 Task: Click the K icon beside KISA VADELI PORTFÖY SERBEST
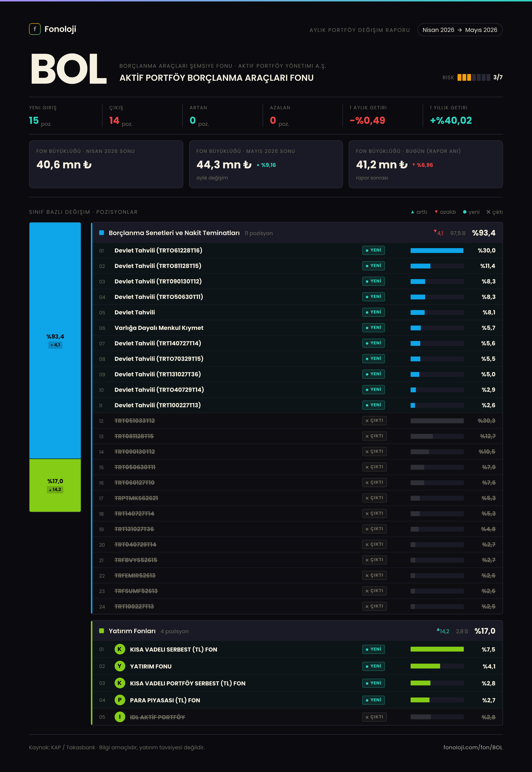pos(120,683)
